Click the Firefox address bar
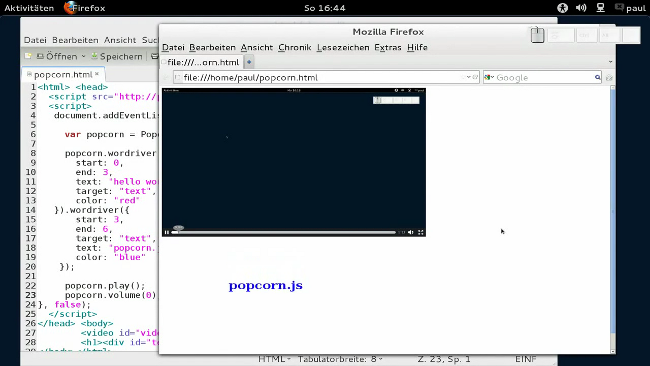Image resolution: width=650 pixels, height=366 pixels. 326,78
